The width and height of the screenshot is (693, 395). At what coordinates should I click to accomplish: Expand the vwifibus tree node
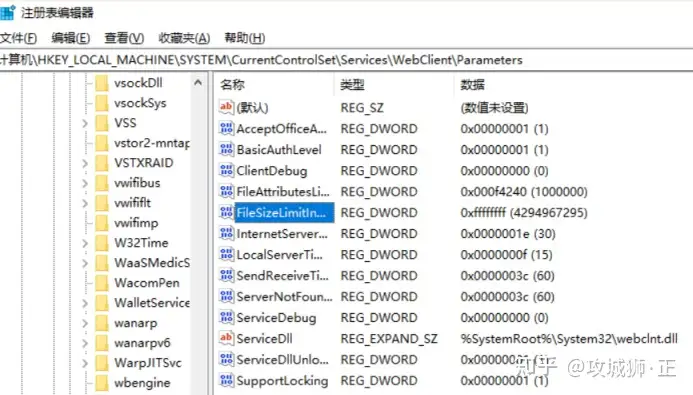tap(85, 183)
